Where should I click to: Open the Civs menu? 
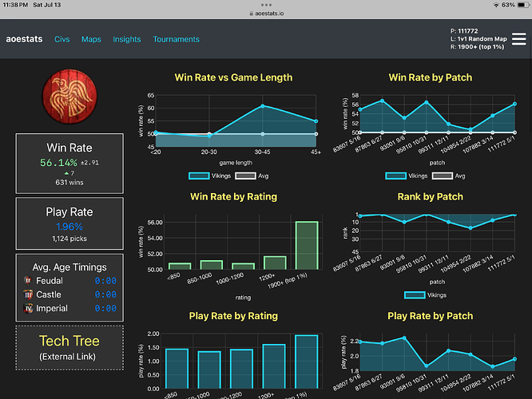(x=62, y=39)
